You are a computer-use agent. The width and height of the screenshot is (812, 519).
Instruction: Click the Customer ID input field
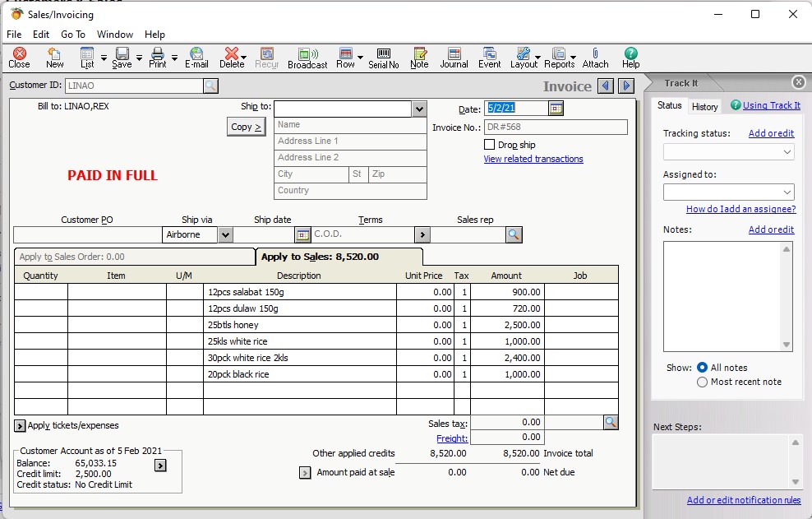tap(134, 86)
